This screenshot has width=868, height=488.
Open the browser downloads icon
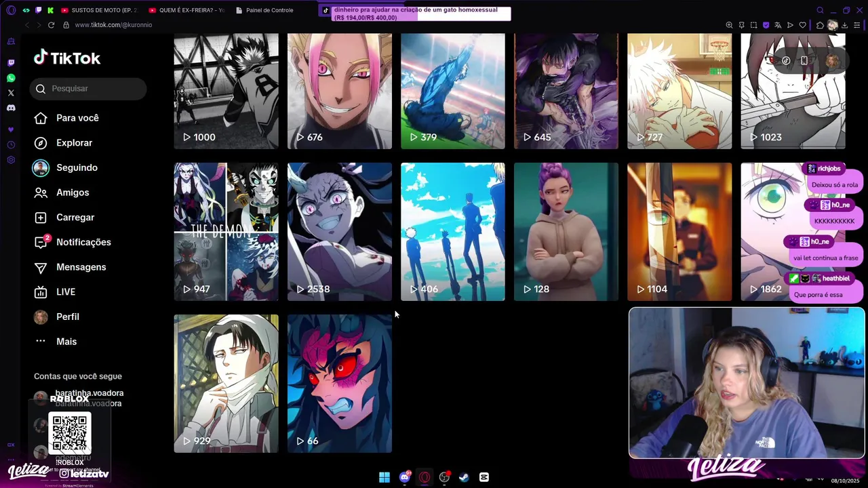click(x=844, y=25)
